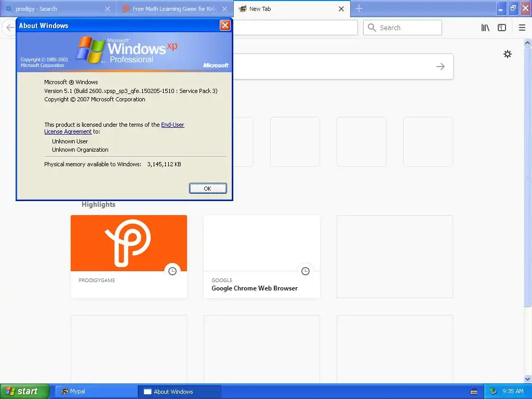This screenshot has width=532, height=399.
Task: Close the Free Math Learning Game tab
Action: click(x=224, y=9)
